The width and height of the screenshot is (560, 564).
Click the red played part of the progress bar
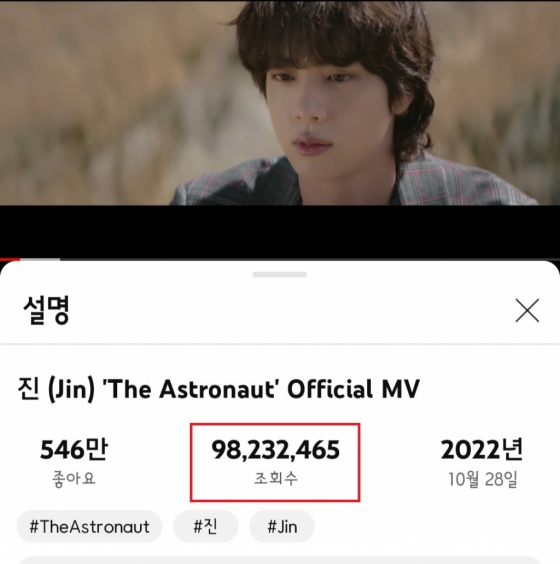pos(10,259)
